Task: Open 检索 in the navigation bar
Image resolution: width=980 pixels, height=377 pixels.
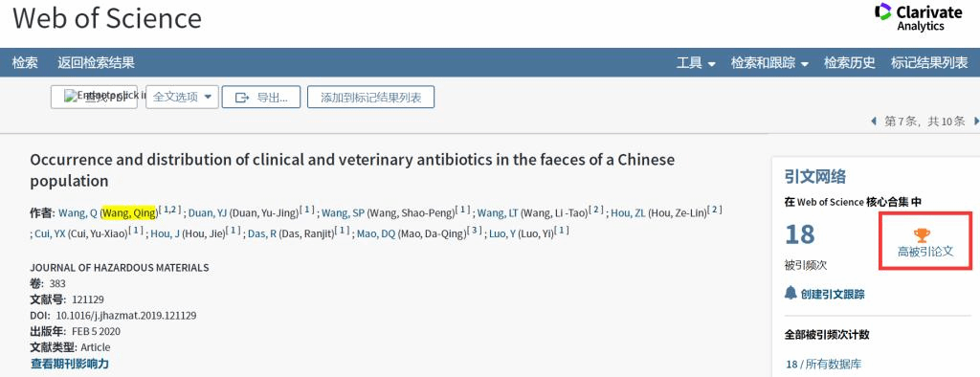Action: [25, 62]
